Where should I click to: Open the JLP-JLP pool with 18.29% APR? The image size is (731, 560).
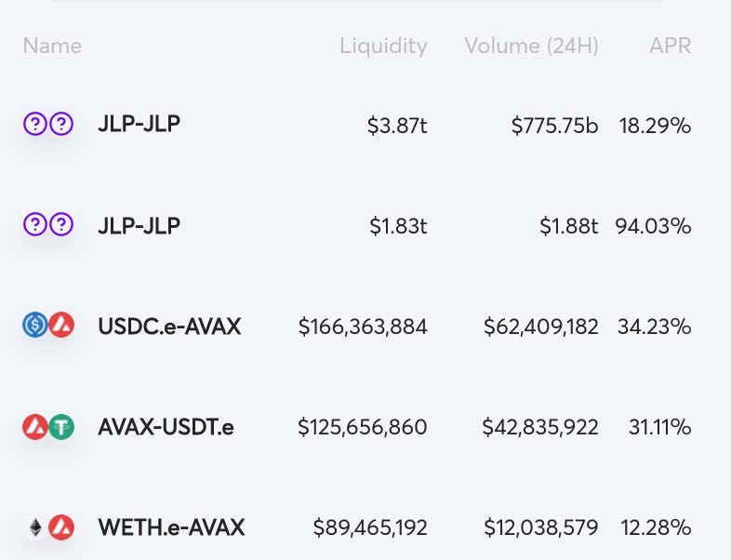139,124
